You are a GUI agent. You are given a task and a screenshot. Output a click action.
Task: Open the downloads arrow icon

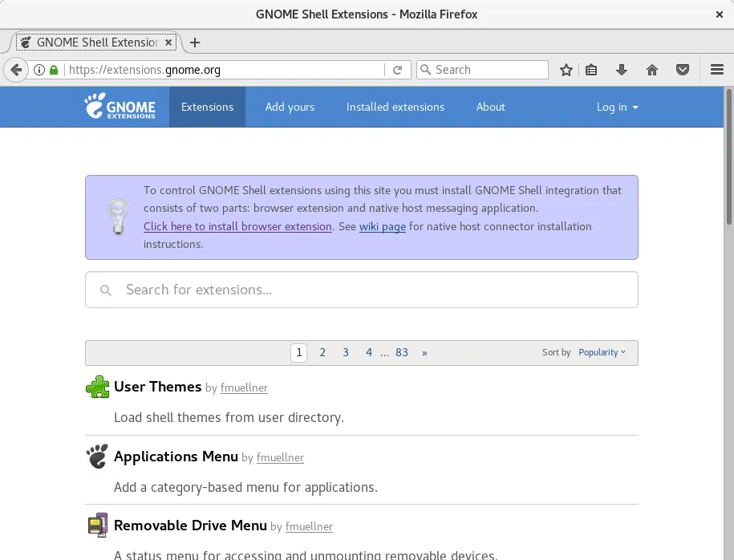tap(621, 70)
